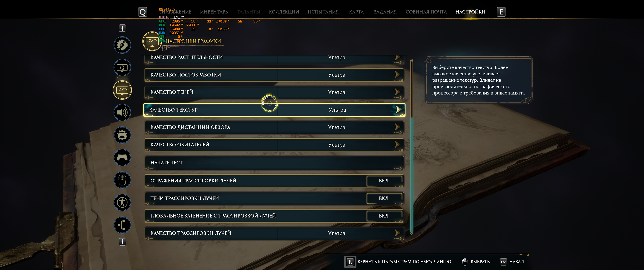Disable ГЛОБАЛЬНОЕ ЗАТЕНЕНИЕ С ТРАССИРОВКОЙ ЛУЧЕЙ
Screen dimensions: 644x270
tap(384, 216)
